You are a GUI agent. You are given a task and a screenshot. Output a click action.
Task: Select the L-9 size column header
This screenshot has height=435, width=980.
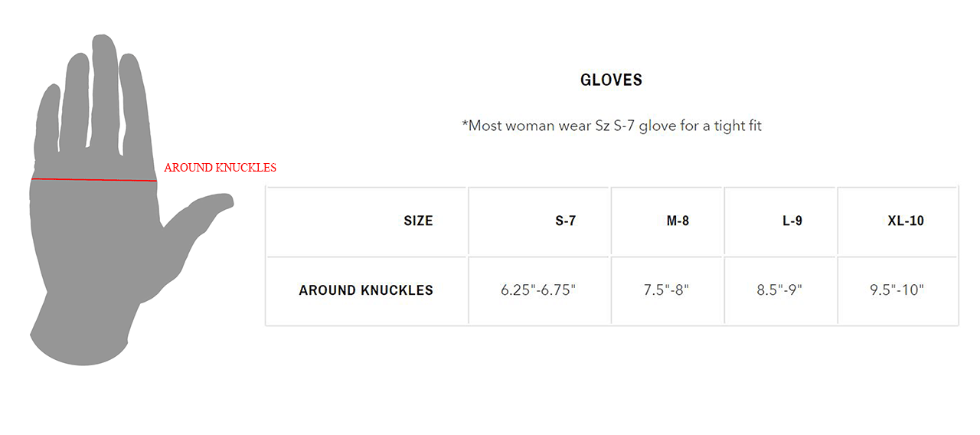792,221
